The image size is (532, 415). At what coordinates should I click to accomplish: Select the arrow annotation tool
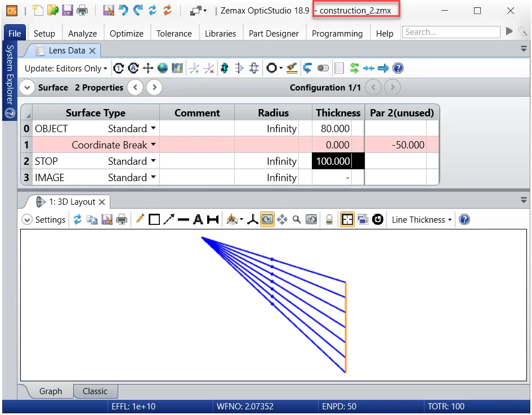click(169, 220)
